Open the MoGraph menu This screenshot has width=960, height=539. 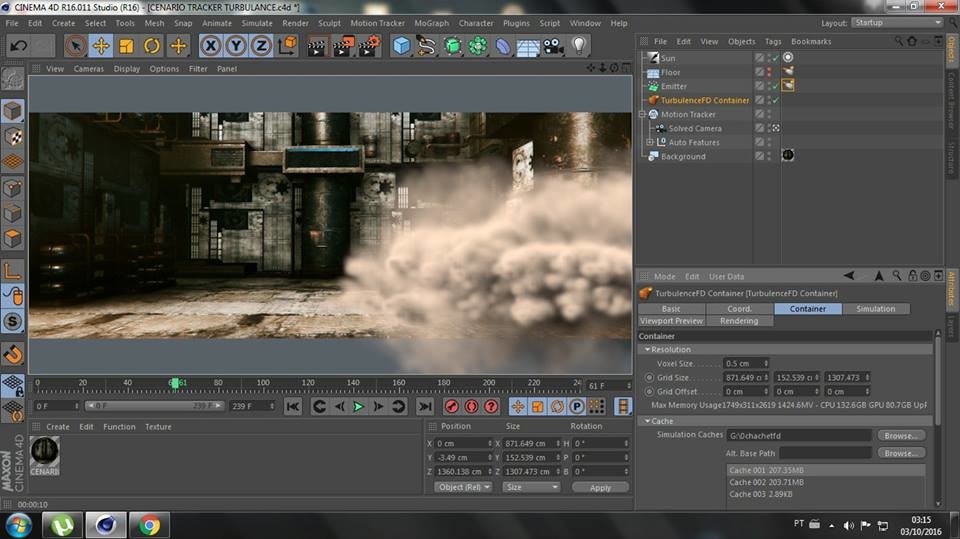pyautogui.click(x=432, y=23)
